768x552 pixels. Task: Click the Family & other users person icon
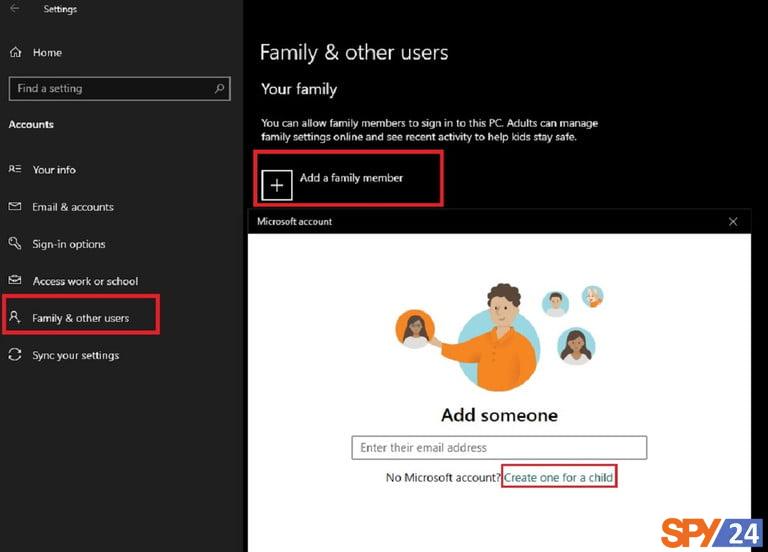(x=15, y=317)
